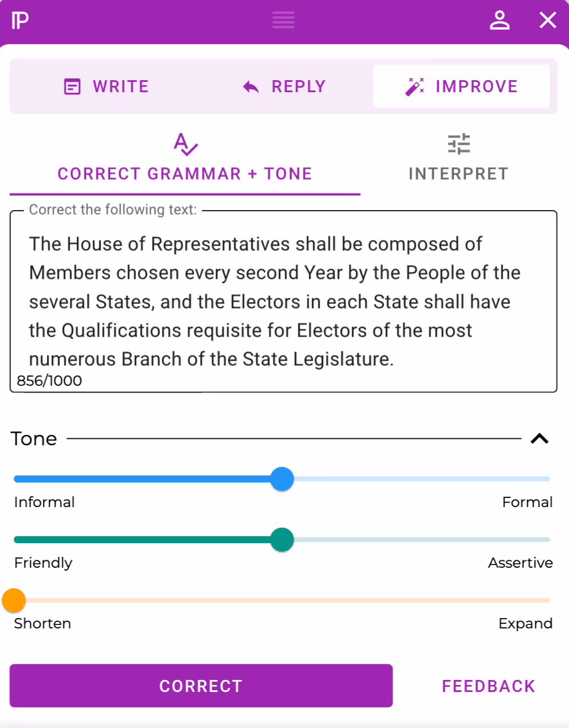This screenshot has width=569, height=728.
Task: Open the INTERPRET sub-tab
Action: click(459, 157)
